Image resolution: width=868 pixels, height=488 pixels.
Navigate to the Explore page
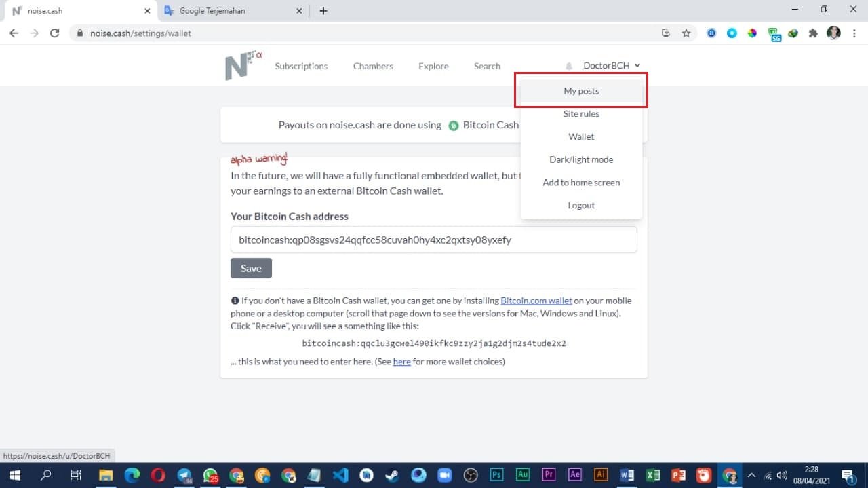tap(433, 66)
